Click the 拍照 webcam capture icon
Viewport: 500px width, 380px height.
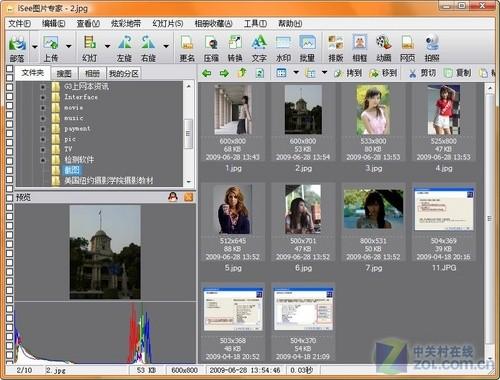(432, 48)
